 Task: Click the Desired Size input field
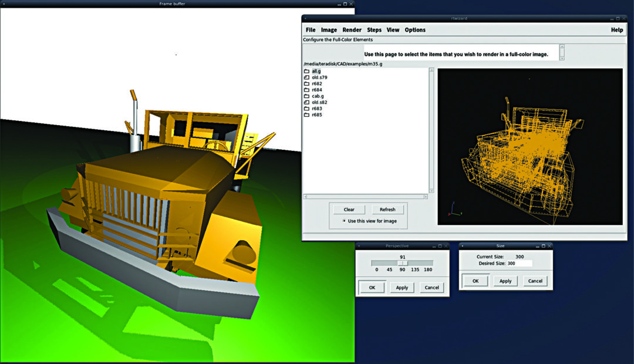pyautogui.click(x=519, y=264)
